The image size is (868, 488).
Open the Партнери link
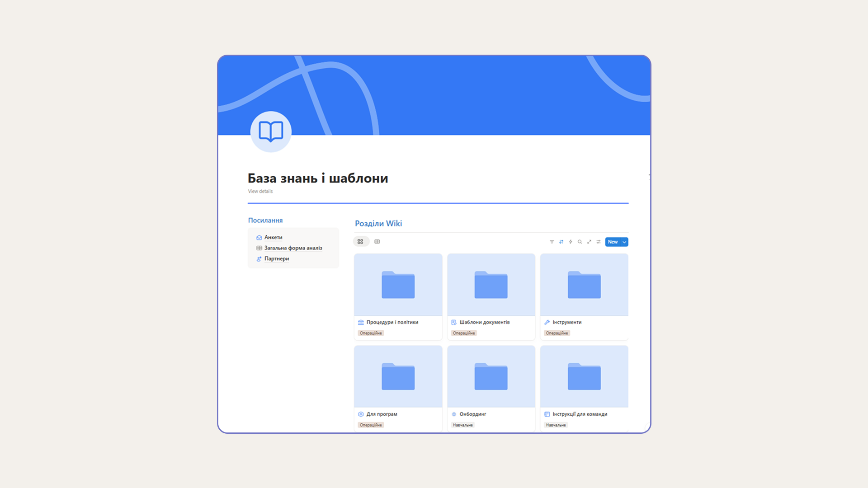click(276, 259)
